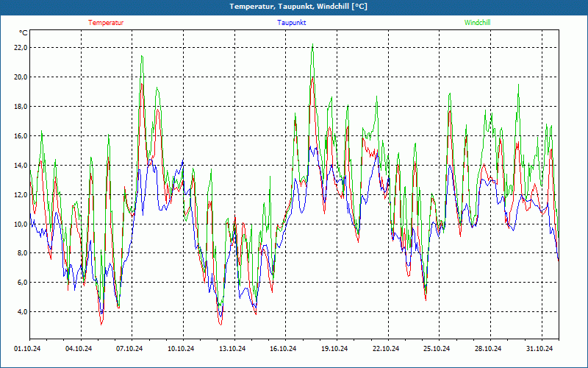Click the °C axis unit label
Image resolution: width=588 pixels, height=368 pixels.
tap(24, 33)
